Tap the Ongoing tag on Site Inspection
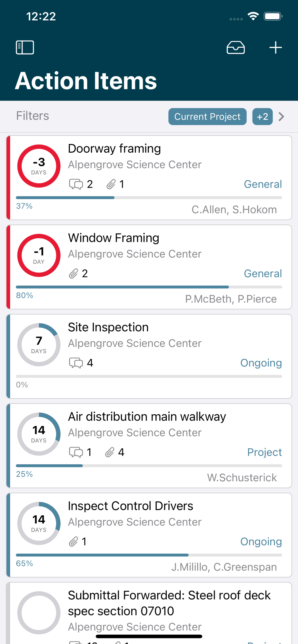Viewport: 298px width, 644px height. [261, 363]
